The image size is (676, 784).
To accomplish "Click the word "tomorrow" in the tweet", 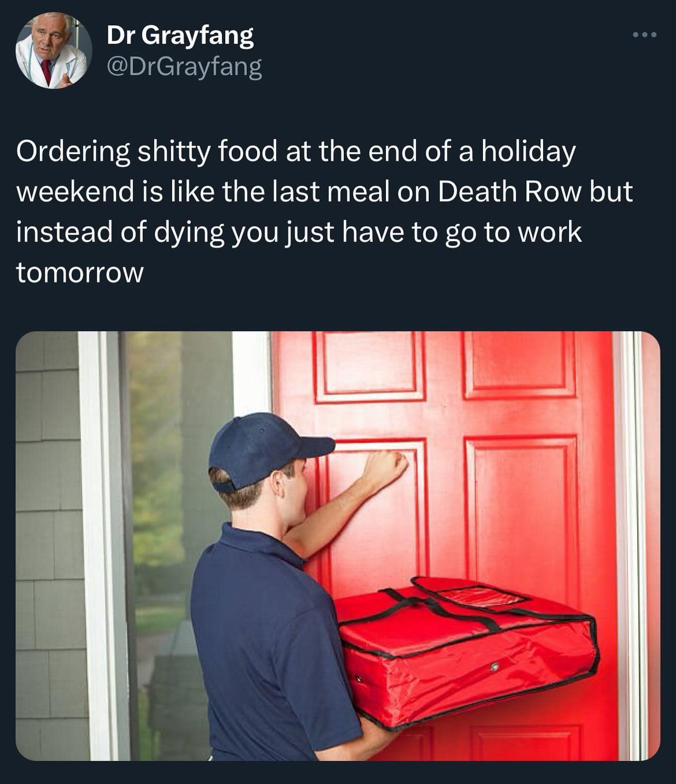I will click(80, 272).
